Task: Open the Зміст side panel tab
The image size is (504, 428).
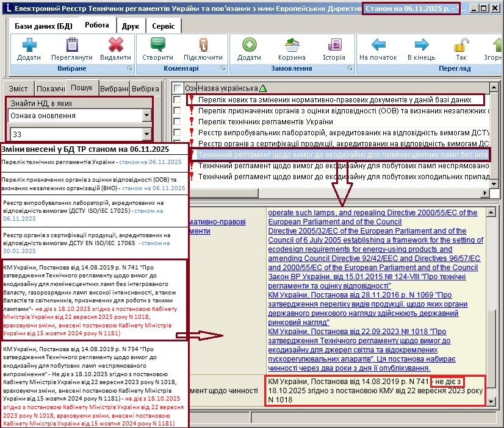Action: tap(18, 88)
